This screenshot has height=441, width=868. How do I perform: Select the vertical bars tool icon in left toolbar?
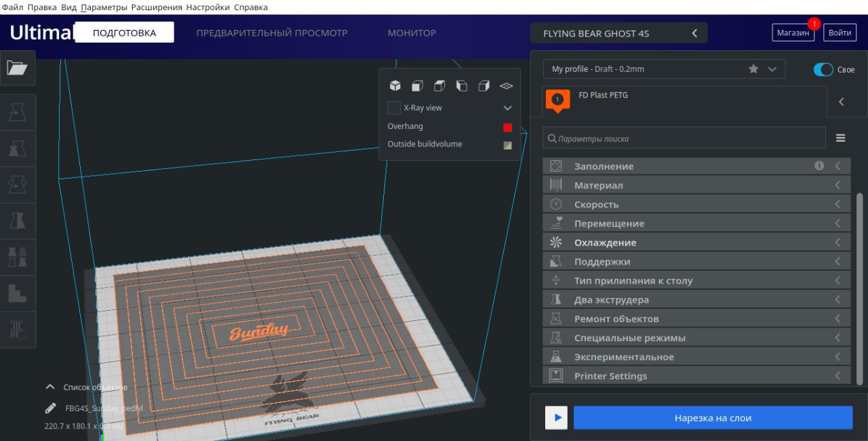pyautogui.click(x=17, y=329)
